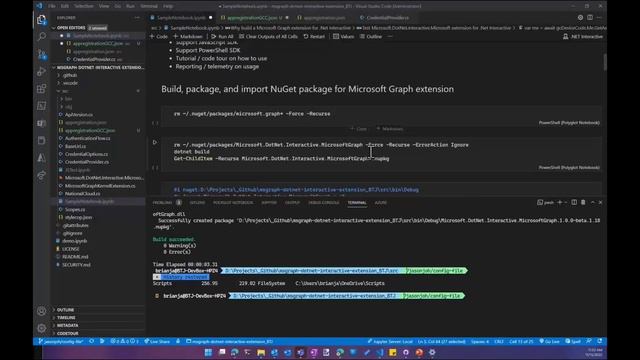The width and height of the screenshot is (640, 360).
Task: Open editor settings gear at top right
Action: [x=580, y=18]
